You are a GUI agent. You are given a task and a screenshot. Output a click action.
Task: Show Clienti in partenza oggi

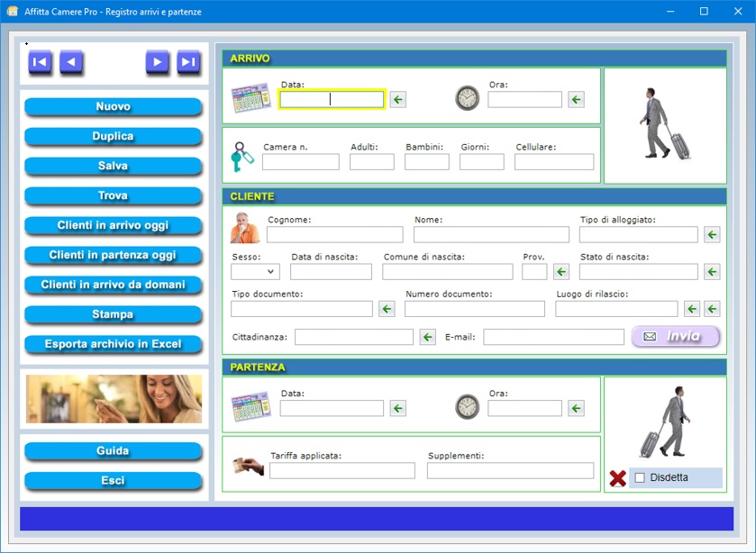(x=113, y=255)
